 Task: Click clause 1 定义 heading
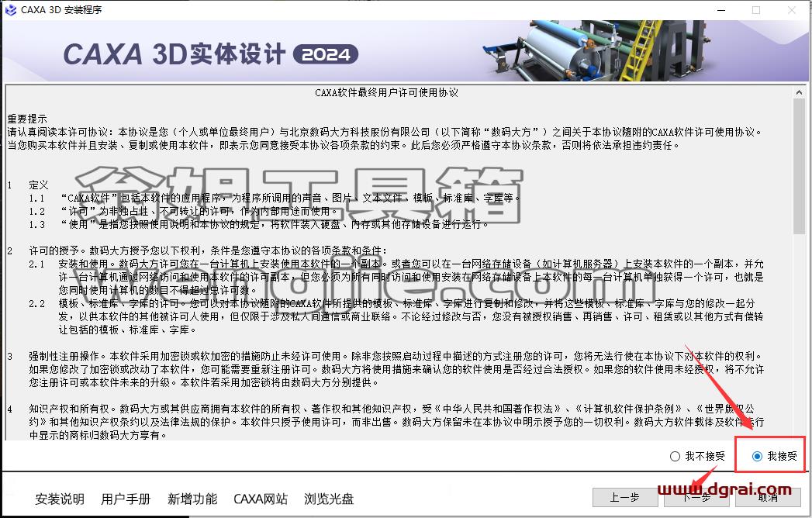point(28,185)
